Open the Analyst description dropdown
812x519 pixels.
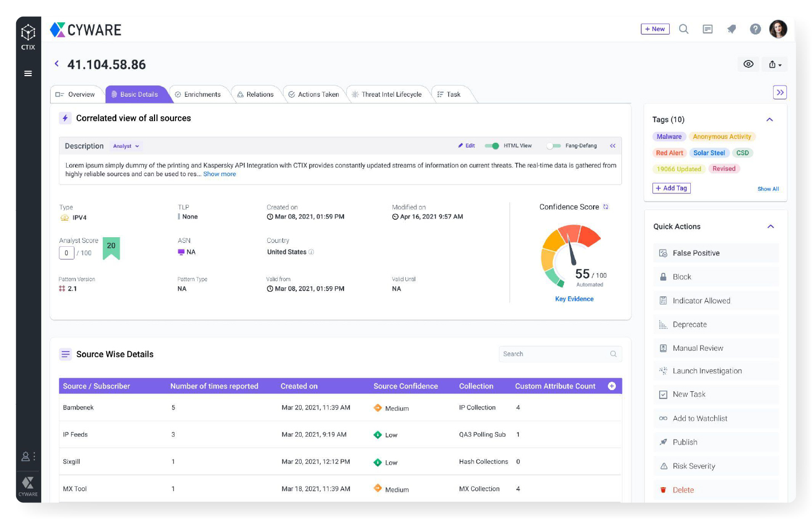click(x=126, y=146)
